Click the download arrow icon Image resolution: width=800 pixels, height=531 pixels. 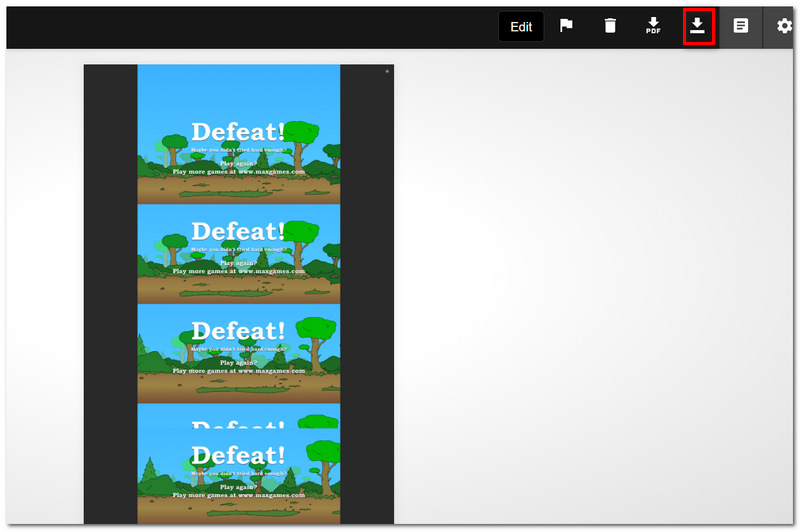pos(697,26)
